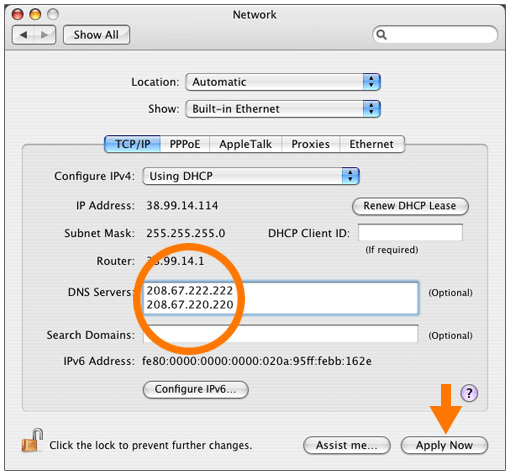
Task: Click the red close window button
Action: (x=18, y=14)
